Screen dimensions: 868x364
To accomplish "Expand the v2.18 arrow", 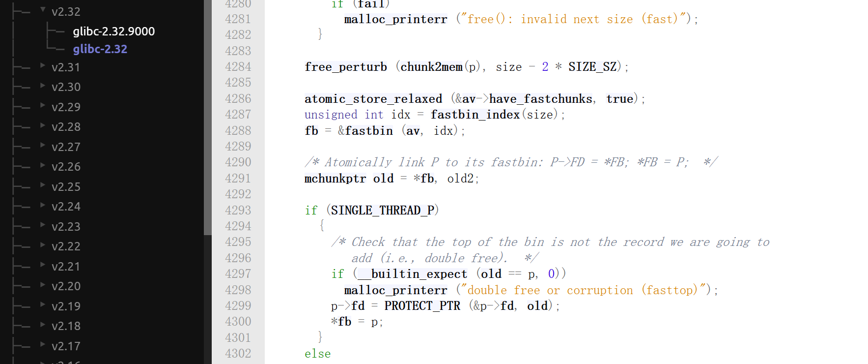I will pyautogui.click(x=43, y=325).
